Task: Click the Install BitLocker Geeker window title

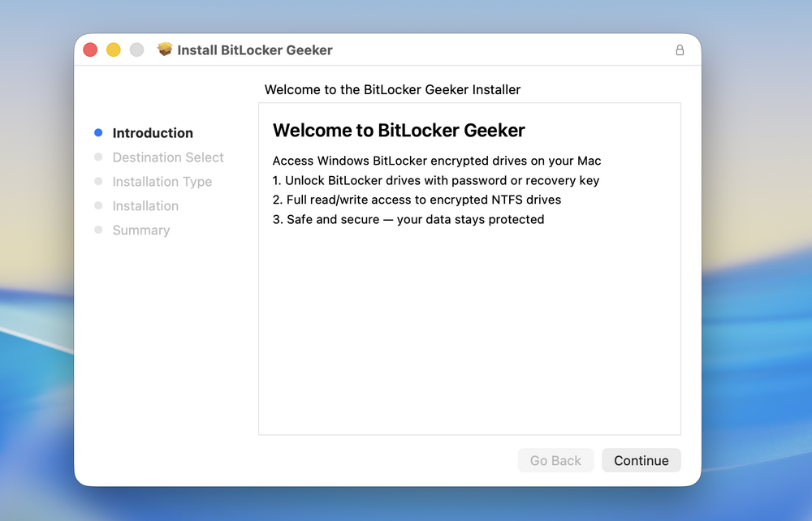Action: click(257, 50)
